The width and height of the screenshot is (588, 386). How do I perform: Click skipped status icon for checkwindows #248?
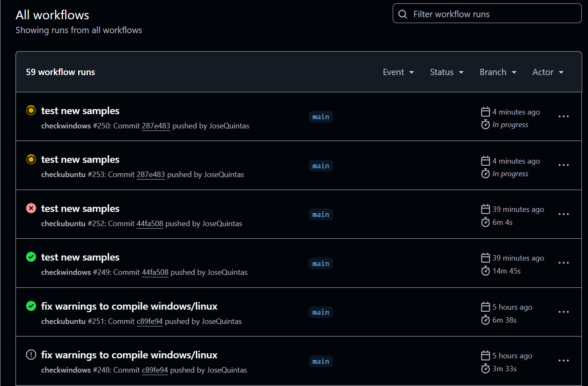click(x=31, y=355)
